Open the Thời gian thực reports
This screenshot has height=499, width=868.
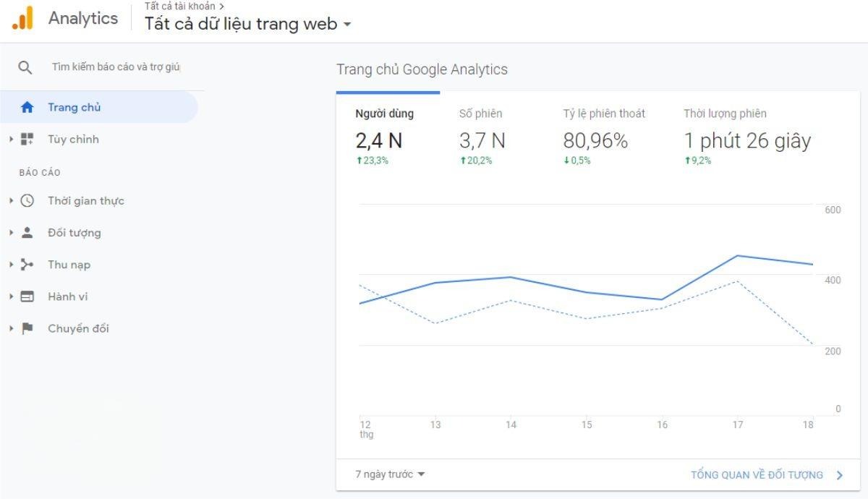[86, 200]
